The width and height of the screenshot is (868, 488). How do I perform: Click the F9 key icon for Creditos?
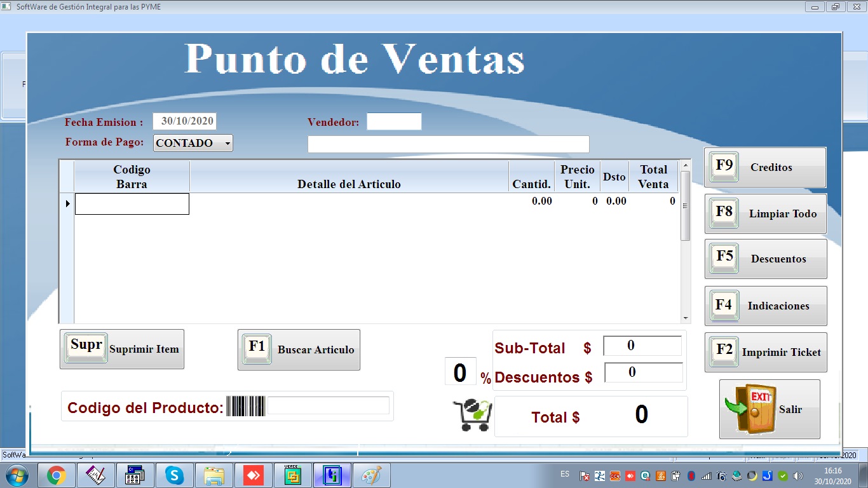click(x=724, y=166)
